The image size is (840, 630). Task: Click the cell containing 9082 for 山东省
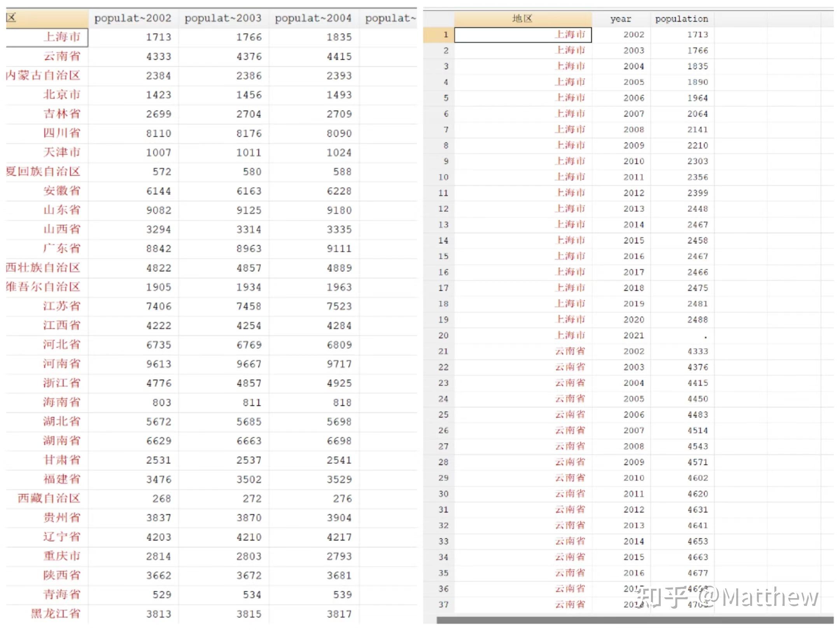tap(158, 210)
